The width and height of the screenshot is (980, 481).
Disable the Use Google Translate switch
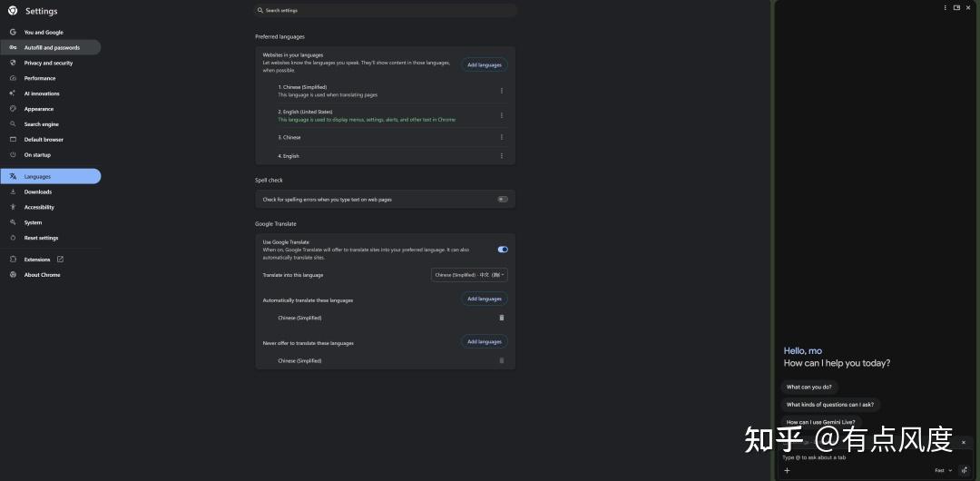[503, 250]
